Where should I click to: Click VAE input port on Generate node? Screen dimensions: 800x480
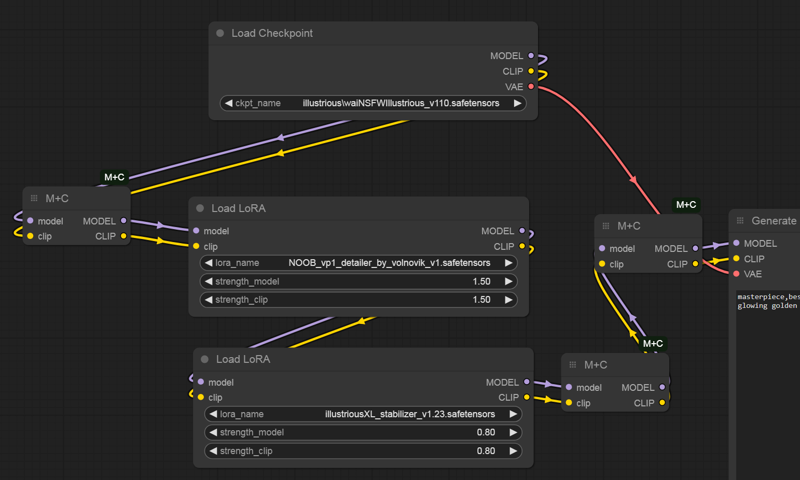(x=736, y=274)
